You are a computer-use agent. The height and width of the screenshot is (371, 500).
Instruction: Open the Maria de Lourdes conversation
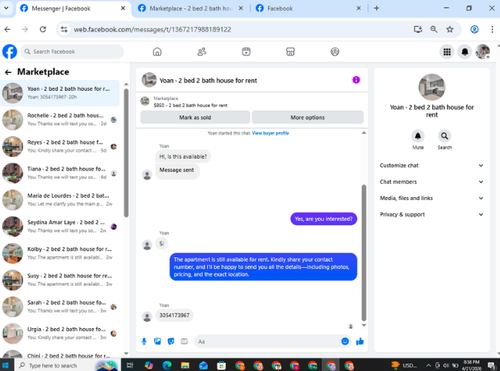coord(60,200)
